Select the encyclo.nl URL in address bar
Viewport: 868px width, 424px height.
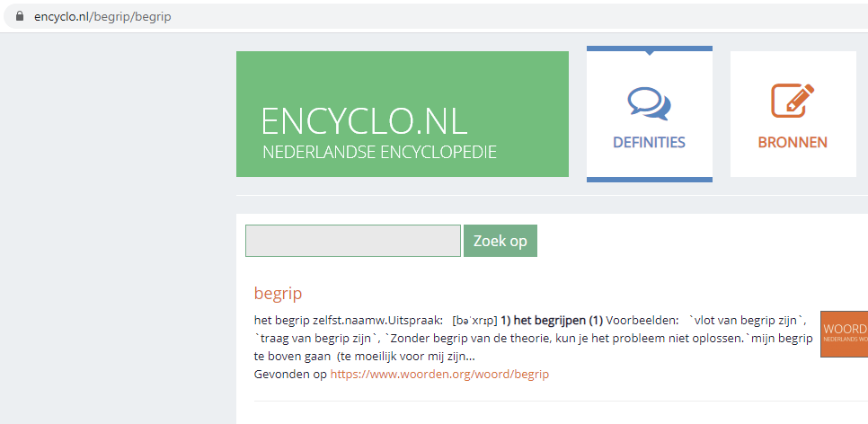click(x=102, y=17)
